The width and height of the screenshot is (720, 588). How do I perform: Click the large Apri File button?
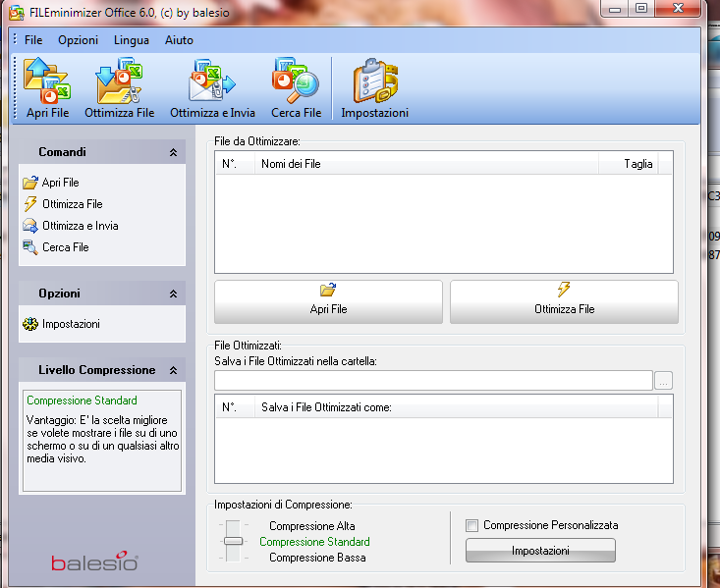328,302
